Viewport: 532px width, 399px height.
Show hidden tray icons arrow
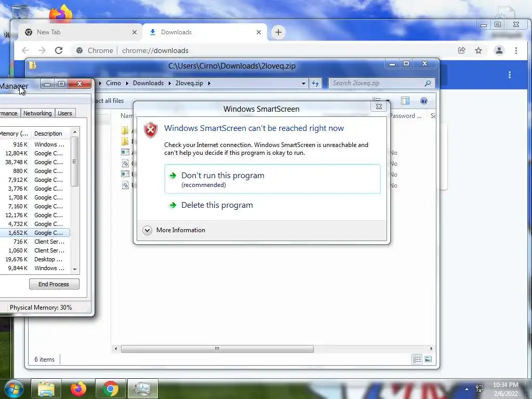[467, 389]
